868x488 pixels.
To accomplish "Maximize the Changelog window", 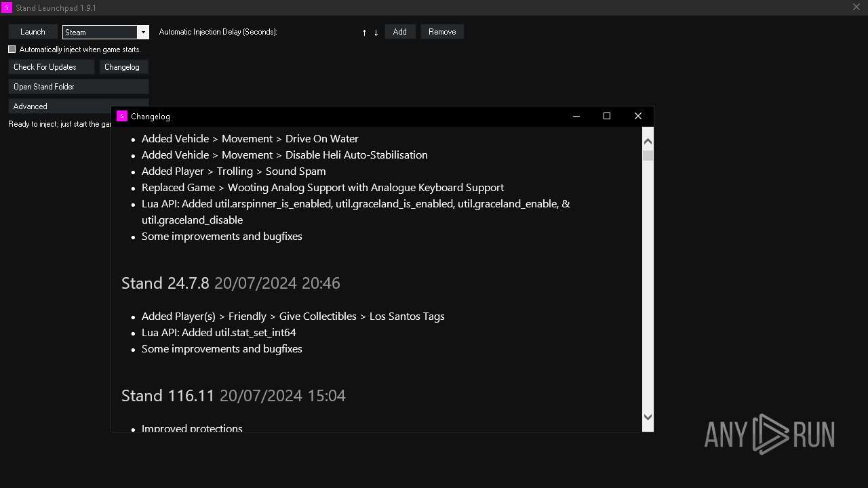I will click(607, 116).
